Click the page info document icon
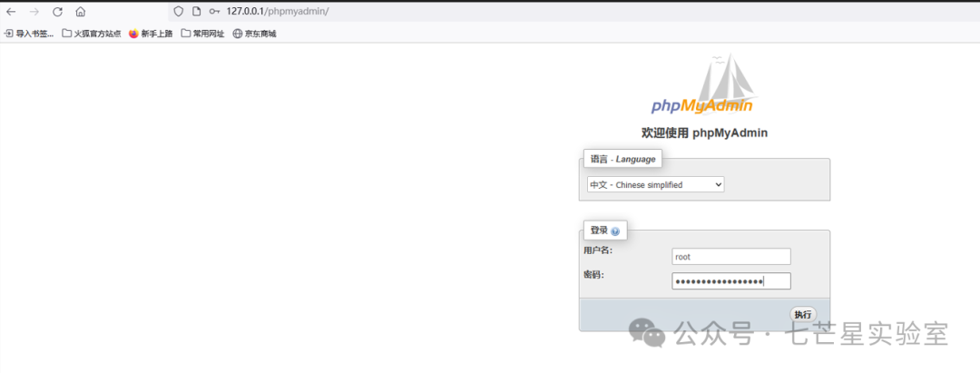The image size is (980, 373). tap(196, 11)
